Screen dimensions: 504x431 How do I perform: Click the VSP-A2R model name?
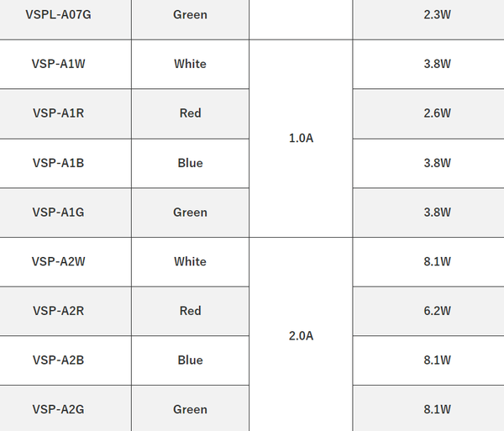58,311
